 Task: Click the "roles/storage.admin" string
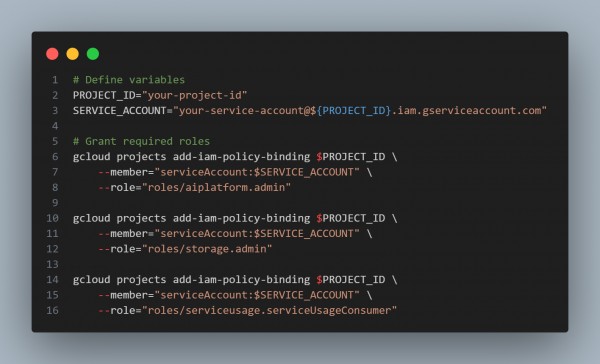(x=207, y=249)
